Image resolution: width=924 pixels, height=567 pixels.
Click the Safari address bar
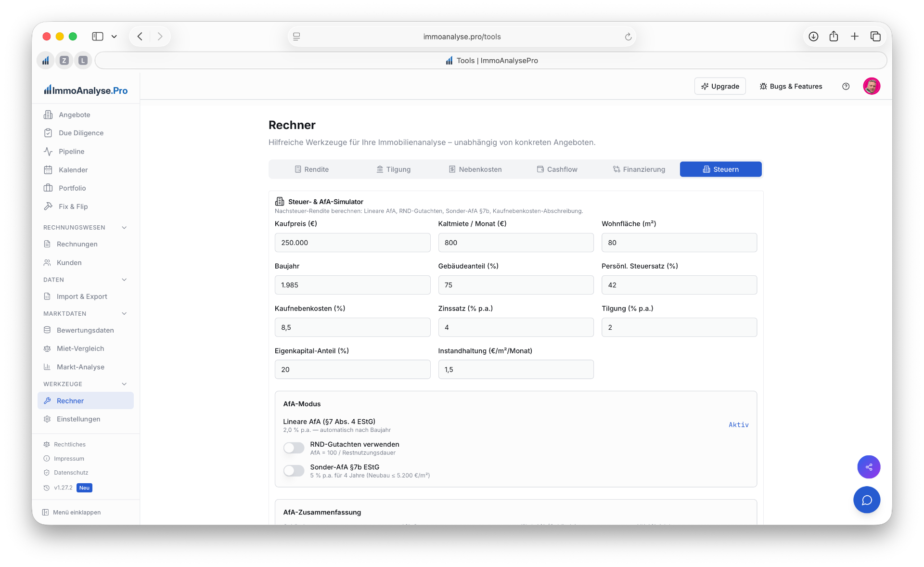point(462,37)
